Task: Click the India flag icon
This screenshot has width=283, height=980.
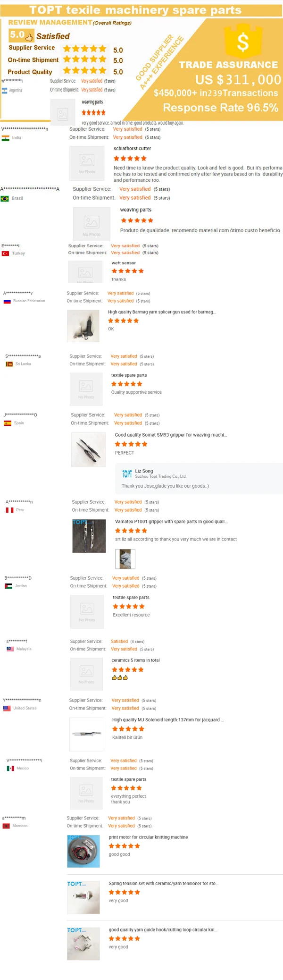Action: point(6,138)
